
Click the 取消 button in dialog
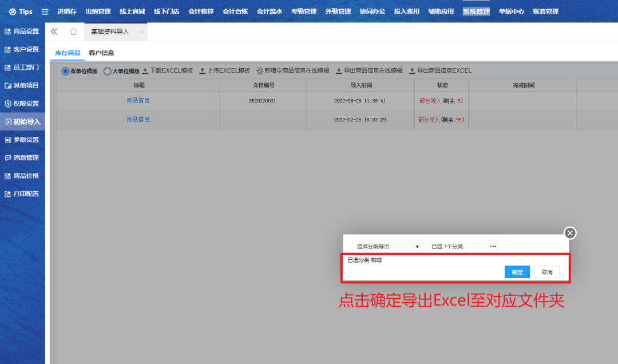[547, 272]
